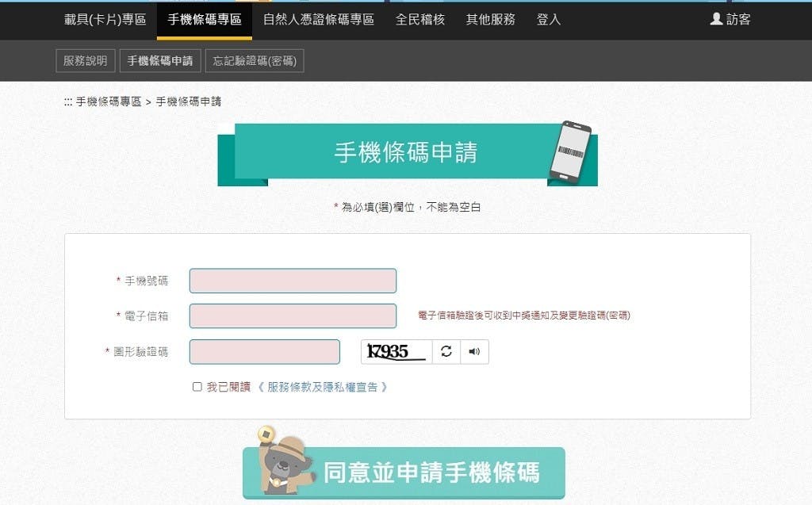Open 忘記驗證碼(密碼) sub-tab
This screenshot has width=812, height=505.
(255, 60)
